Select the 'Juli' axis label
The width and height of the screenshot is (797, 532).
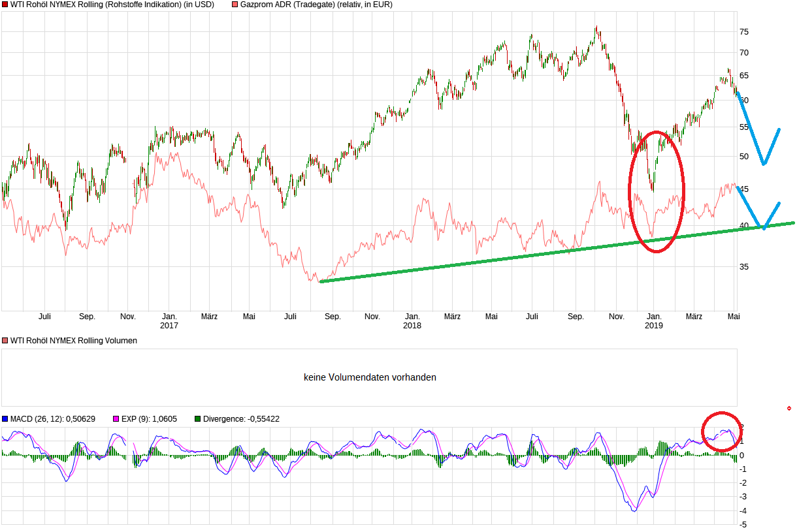click(44, 316)
